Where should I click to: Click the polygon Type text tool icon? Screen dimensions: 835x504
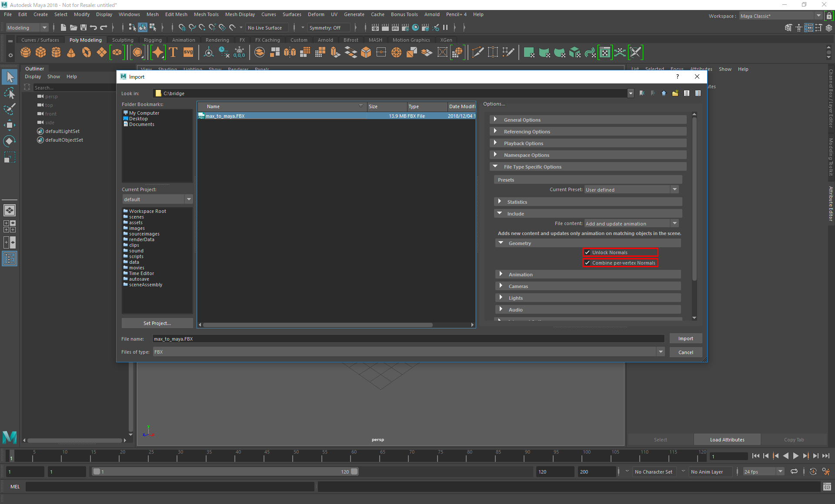pos(173,53)
